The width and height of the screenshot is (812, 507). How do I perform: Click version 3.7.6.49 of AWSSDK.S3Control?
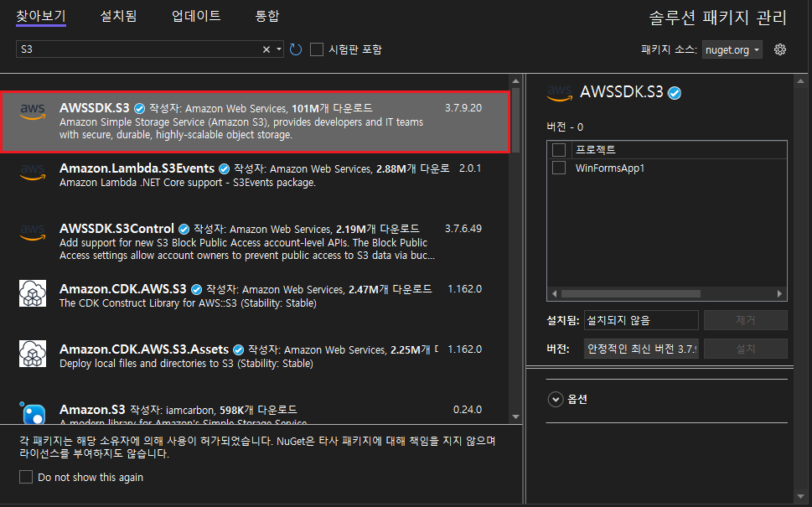coord(463,229)
